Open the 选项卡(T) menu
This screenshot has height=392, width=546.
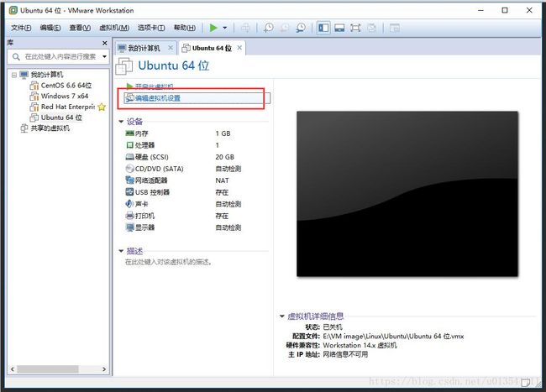(151, 28)
